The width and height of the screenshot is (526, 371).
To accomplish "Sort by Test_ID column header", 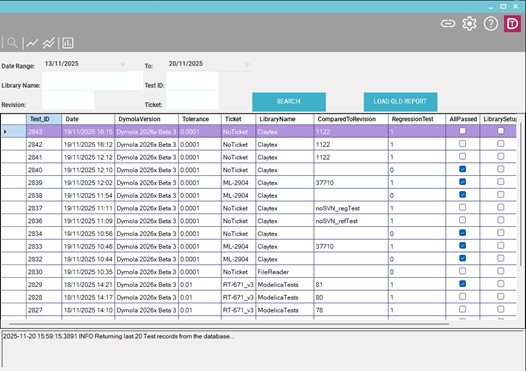I will click(44, 119).
